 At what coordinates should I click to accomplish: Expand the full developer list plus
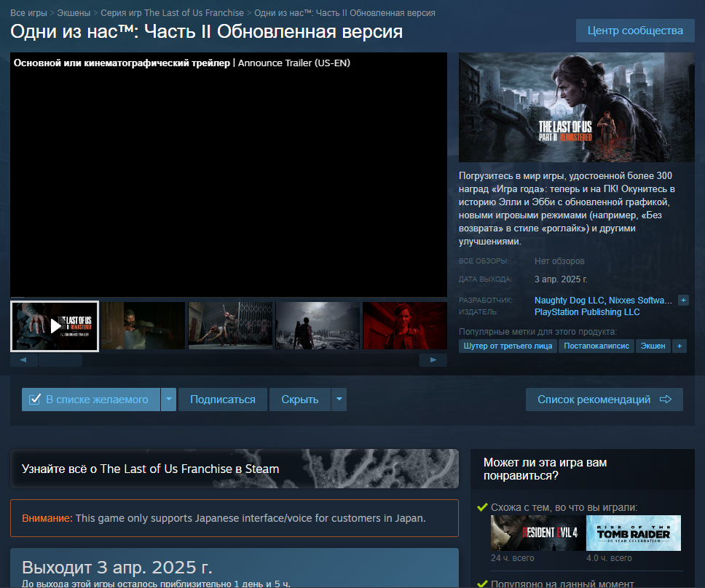tap(683, 301)
